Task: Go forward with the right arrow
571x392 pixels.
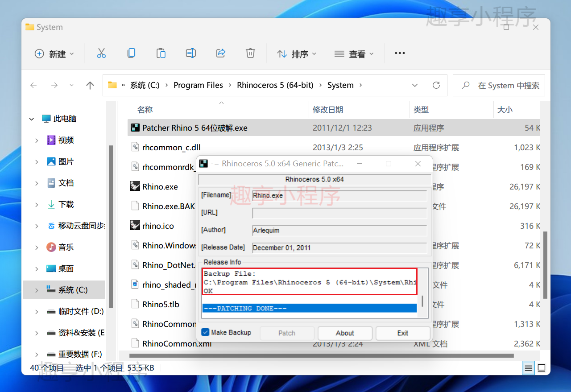Action: (x=54, y=85)
